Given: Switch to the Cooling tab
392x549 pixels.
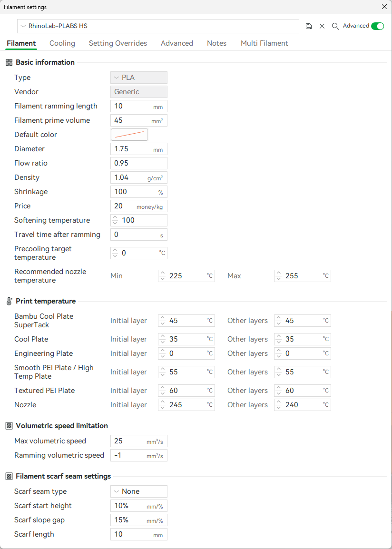Looking at the screenshot, I should click(x=62, y=43).
